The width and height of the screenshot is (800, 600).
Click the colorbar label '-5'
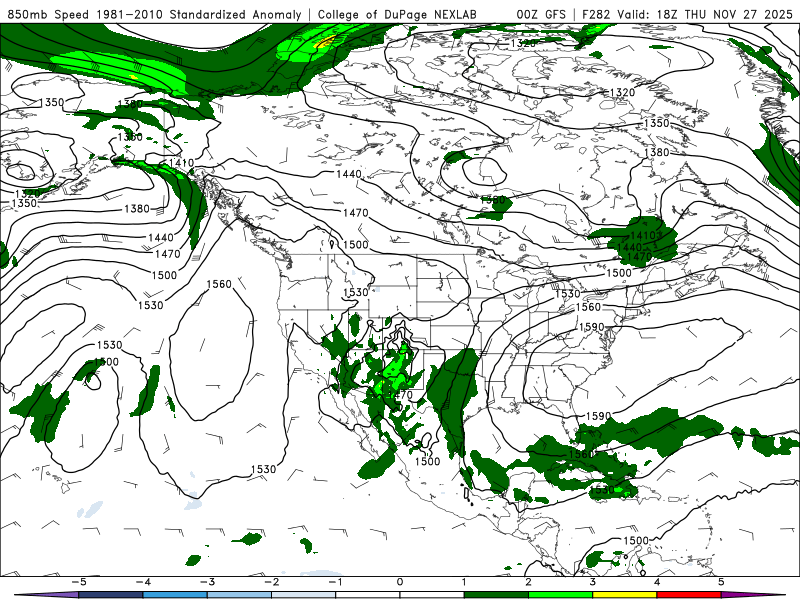(x=78, y=582)
